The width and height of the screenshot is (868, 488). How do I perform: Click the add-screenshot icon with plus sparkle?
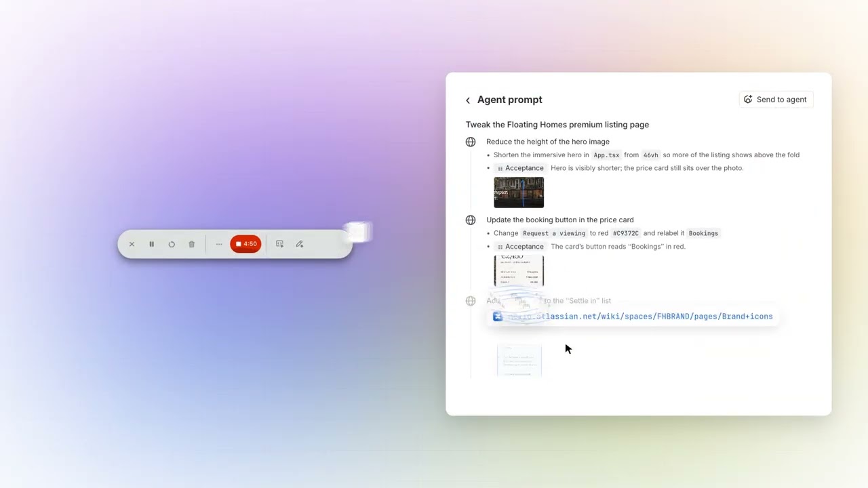tap(279, 244)
